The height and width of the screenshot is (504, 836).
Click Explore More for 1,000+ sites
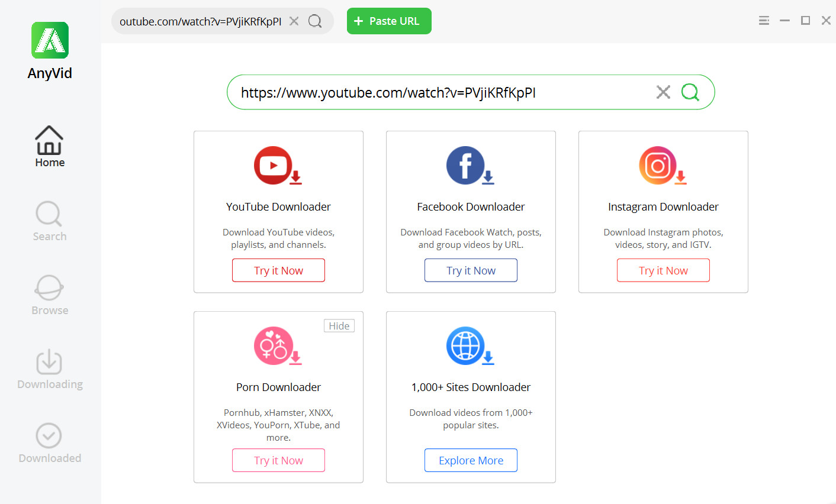pyautogui.click(x=471, y=460)
